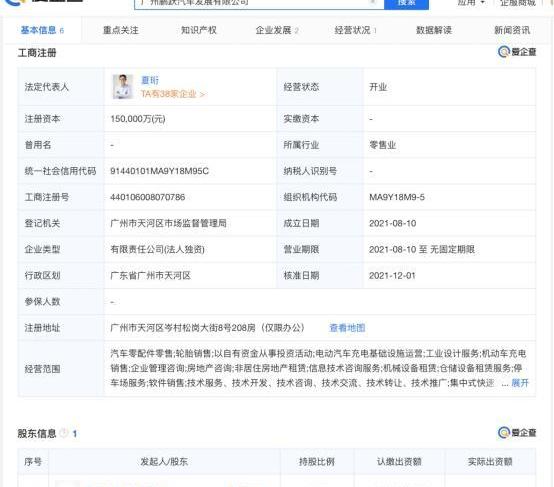Click the shareholder count 1 badge
The height and width of the screenshot is (487, 554).
click(75, 434)
